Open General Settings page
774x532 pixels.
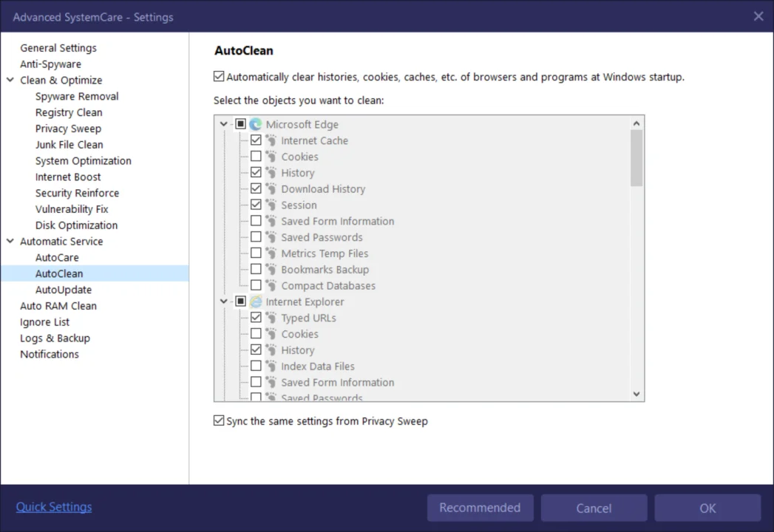click(58, 48)
